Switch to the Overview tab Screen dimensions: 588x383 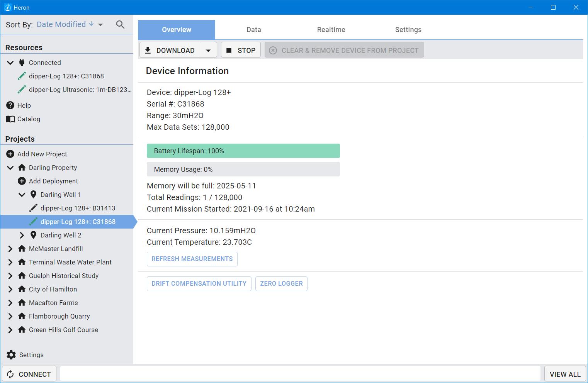pos(177,30)
